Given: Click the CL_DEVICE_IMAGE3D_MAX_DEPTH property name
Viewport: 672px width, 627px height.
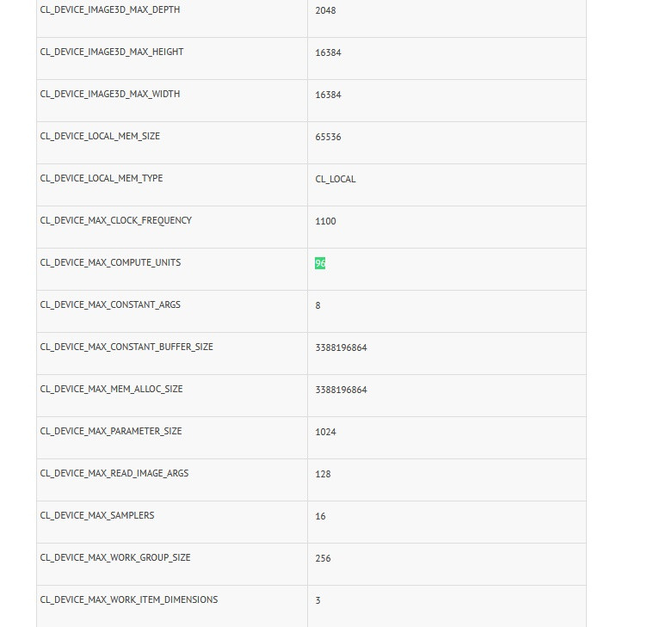Looking at the screenshot, I should [110, 9].
